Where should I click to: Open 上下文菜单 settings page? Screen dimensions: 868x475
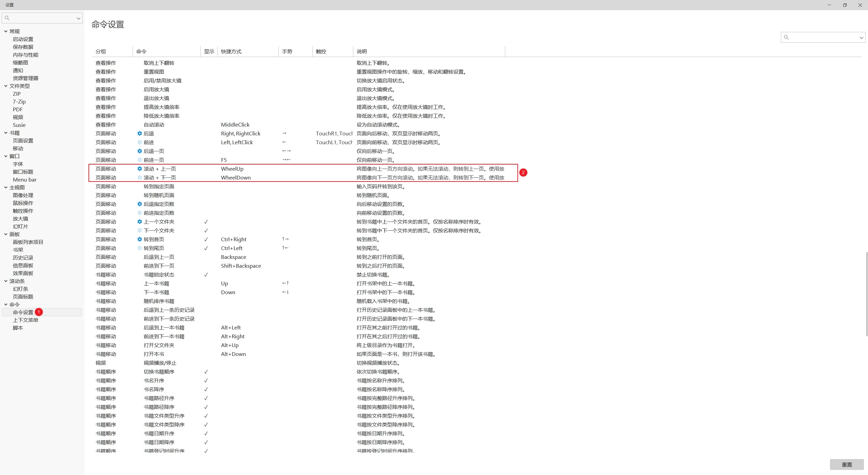pyautogui.click(x=25, y=320)
